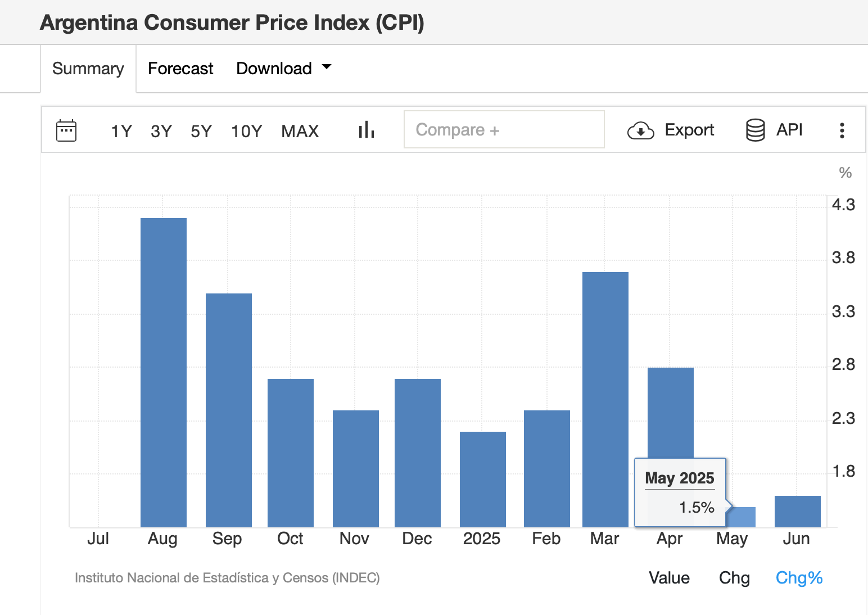Expand the Download dropdown menu
This screenshot has width=868, height=615.
[283, 69]
